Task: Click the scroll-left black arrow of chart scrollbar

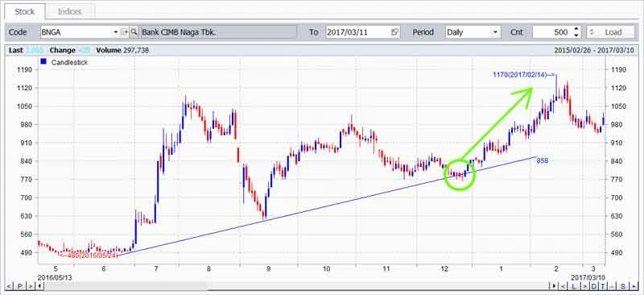Action: click(x=39, y=286)
